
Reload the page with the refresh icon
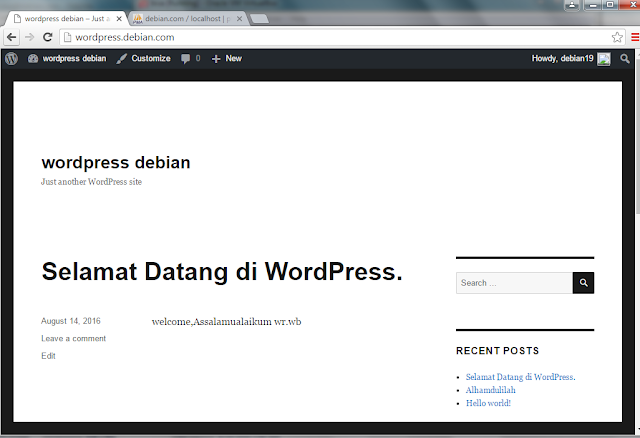pyautogui.click(x=48, y=37)
